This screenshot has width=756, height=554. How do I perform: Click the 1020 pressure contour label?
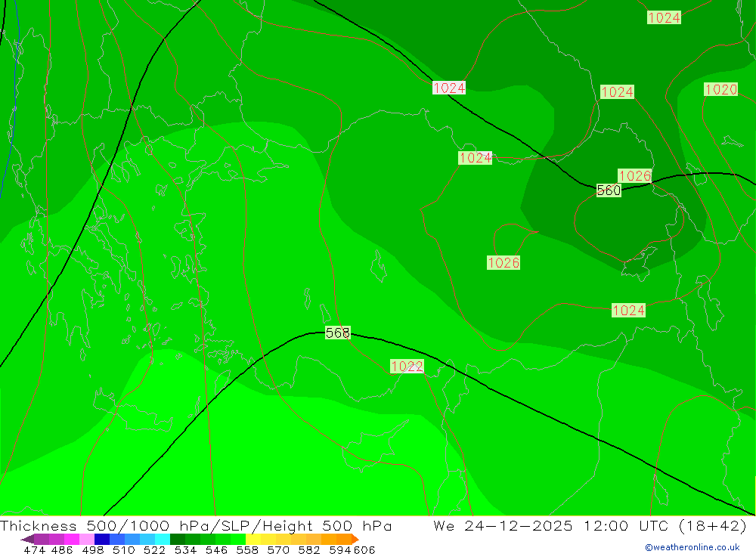(x=720, y=89)
